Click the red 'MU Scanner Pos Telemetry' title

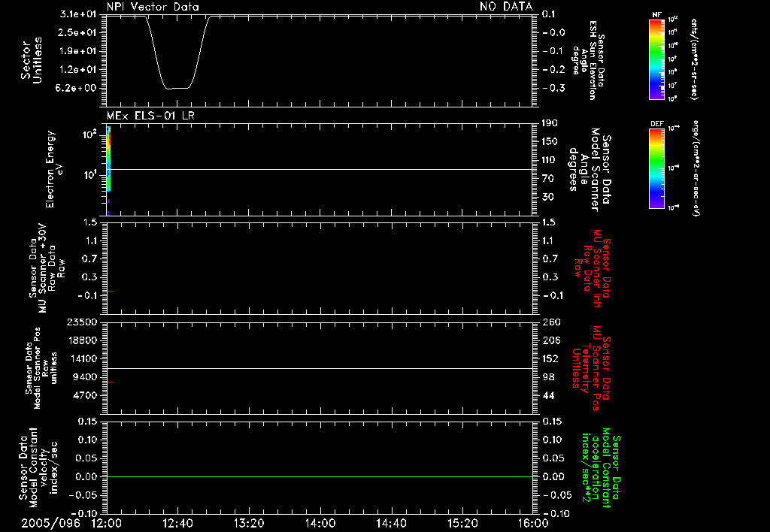click(593, 368)
